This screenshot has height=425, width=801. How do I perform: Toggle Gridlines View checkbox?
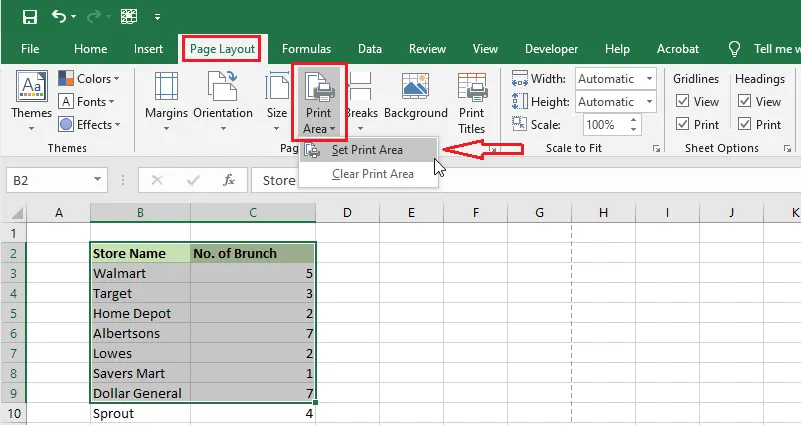(x=682, y=101)
